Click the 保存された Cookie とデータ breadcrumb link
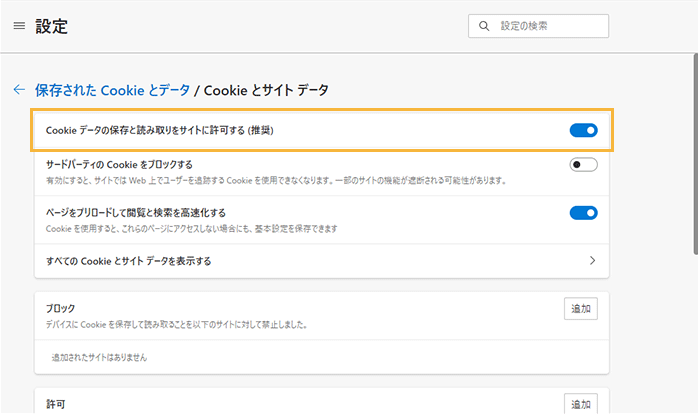Screen dimensions: 698x414 point(112,90)
